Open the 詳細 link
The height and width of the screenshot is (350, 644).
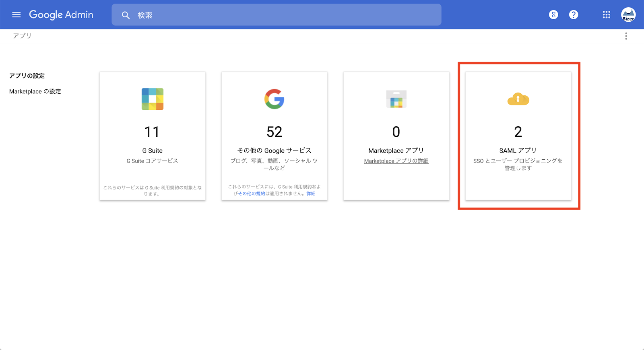point(311,194)
